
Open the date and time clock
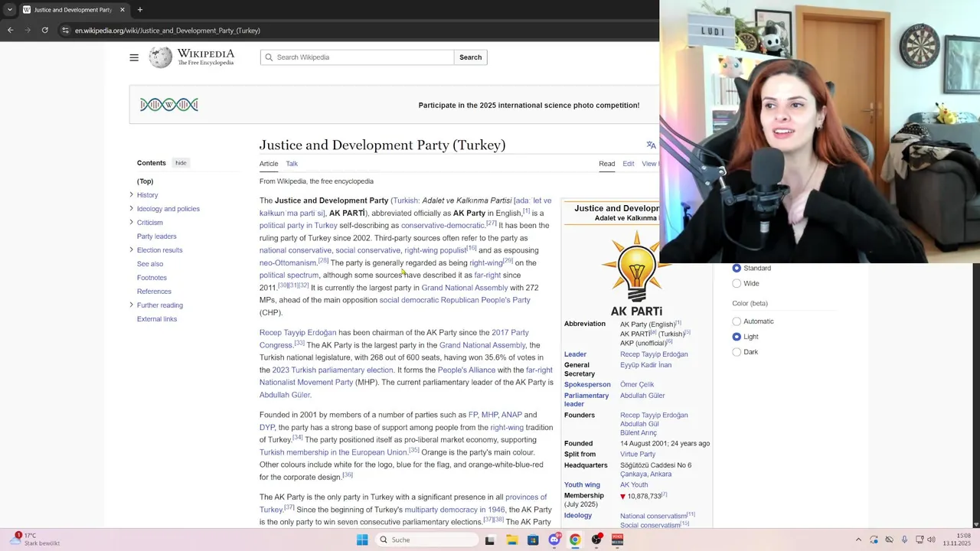(957, 540)
